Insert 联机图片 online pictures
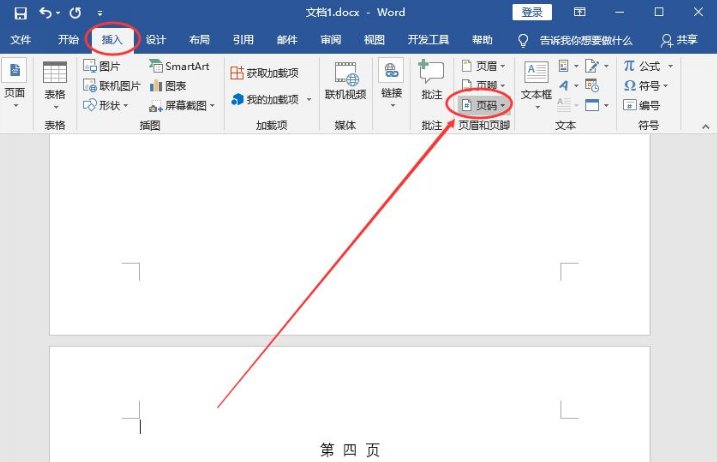This screenshot has height=462, width=717. pos(112,86)
